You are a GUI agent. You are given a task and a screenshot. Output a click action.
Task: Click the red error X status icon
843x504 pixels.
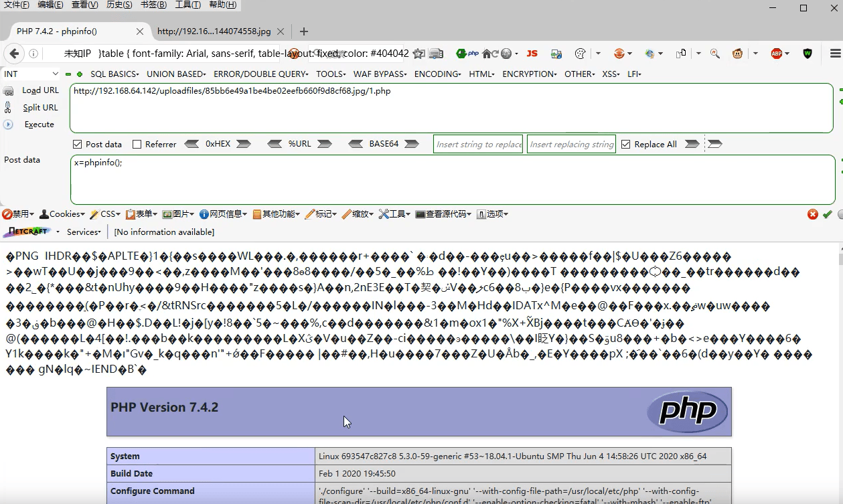coord(813,214)
